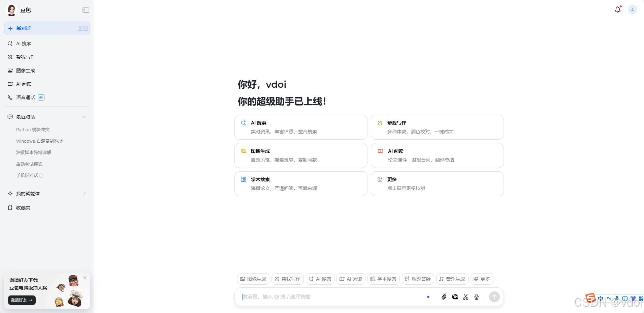Viewport: 644px width, 313px height.
Task: Open 图像生成 in the sidebar
Action: click(47, 70)
